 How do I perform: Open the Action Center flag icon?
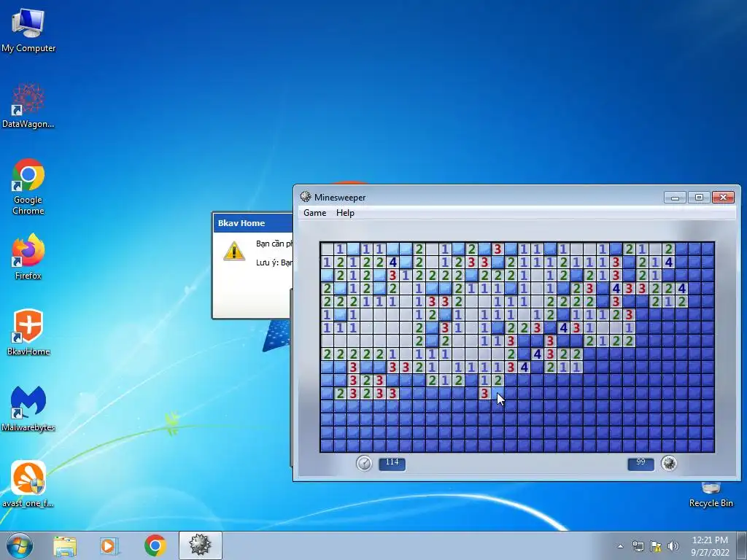coord(656,546)
